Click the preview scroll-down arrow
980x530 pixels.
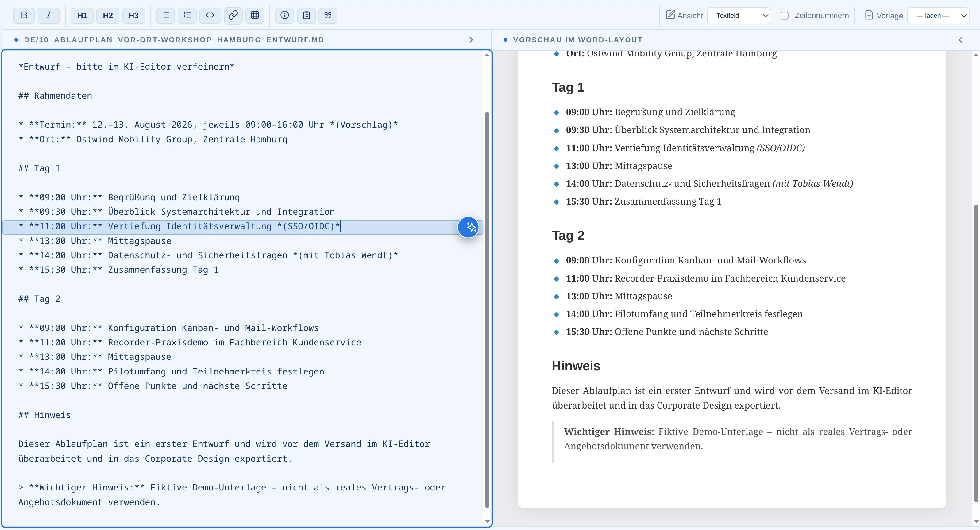point(976,522)
